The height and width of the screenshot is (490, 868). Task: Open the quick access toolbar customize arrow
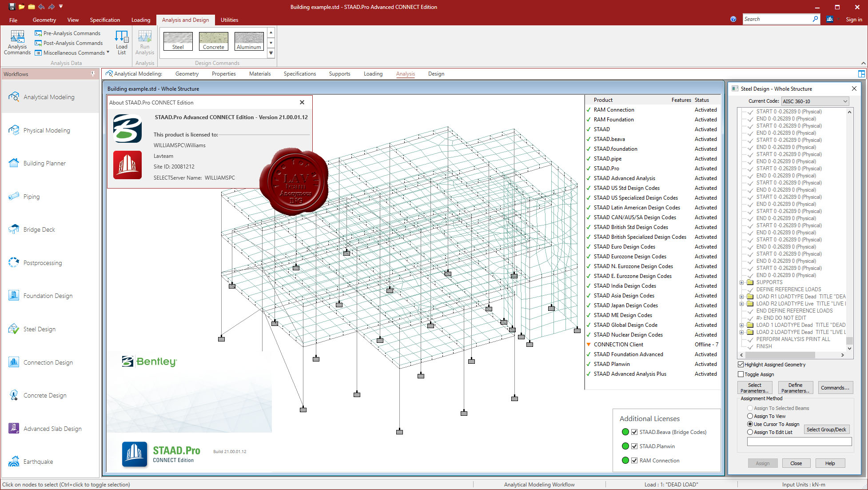(x=61, y=7)
